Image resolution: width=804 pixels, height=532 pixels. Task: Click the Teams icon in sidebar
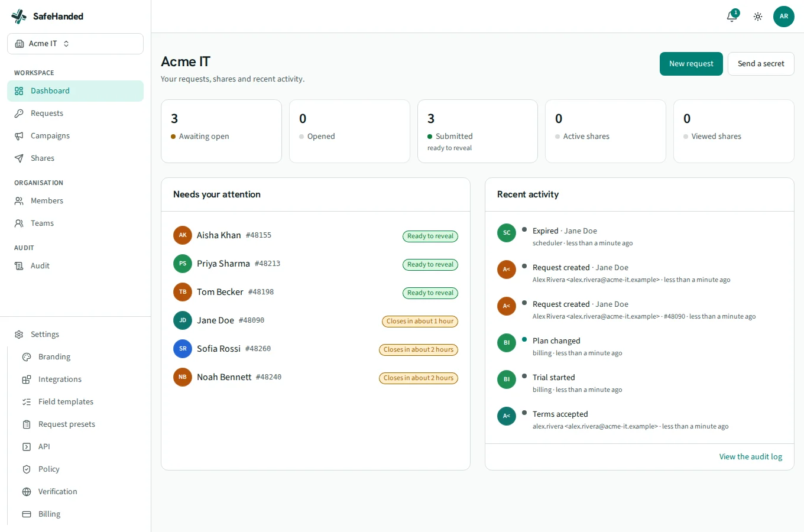point(19,223)
